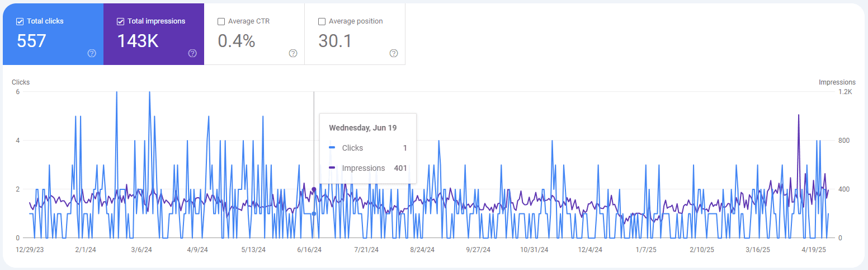
Task: Click the 1/7/25 date label
Action: (x=646, y=250)
